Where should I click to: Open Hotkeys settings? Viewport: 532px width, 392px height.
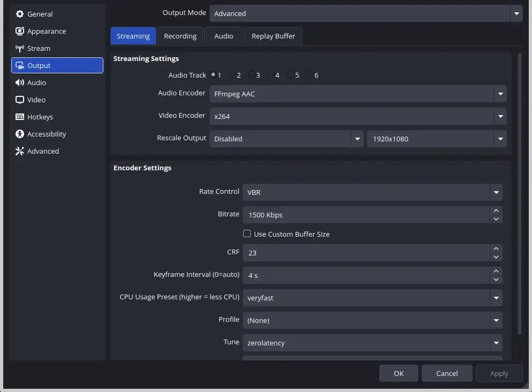pos(57,117)
